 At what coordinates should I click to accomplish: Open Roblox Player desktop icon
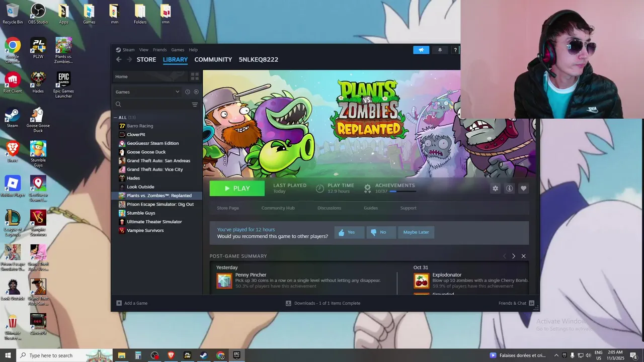[13, 187]
